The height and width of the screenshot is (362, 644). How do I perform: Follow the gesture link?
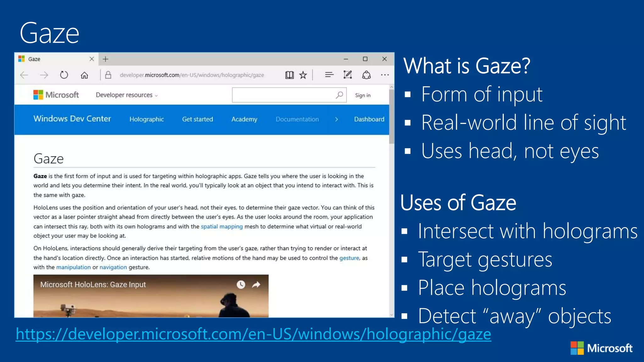[349, 258]
